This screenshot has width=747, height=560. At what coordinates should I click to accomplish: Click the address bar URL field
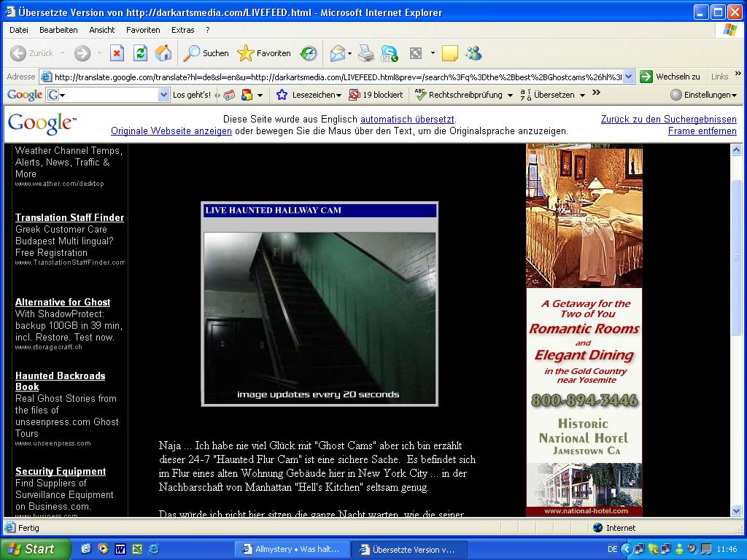click(x=337, y=77)
